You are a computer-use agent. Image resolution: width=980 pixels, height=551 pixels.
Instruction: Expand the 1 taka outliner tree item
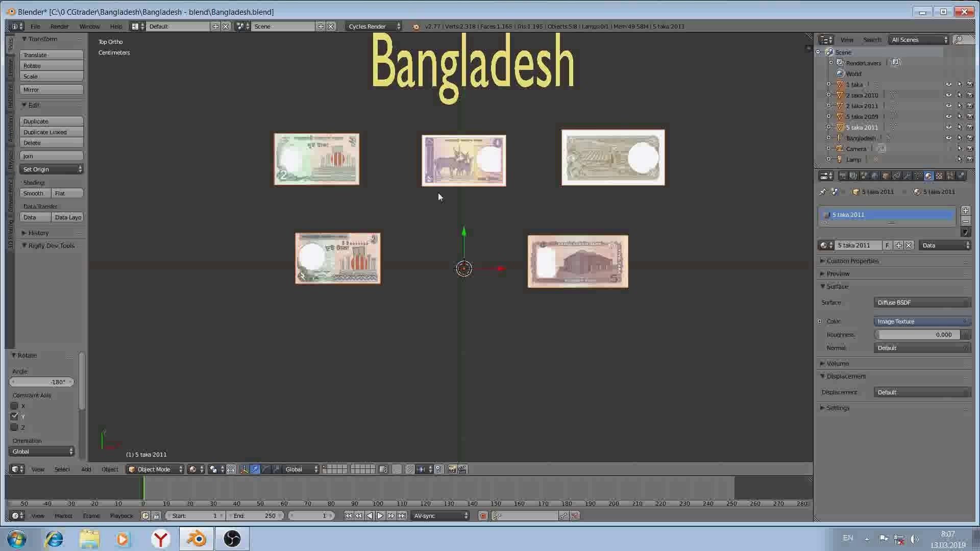[828, 84]
